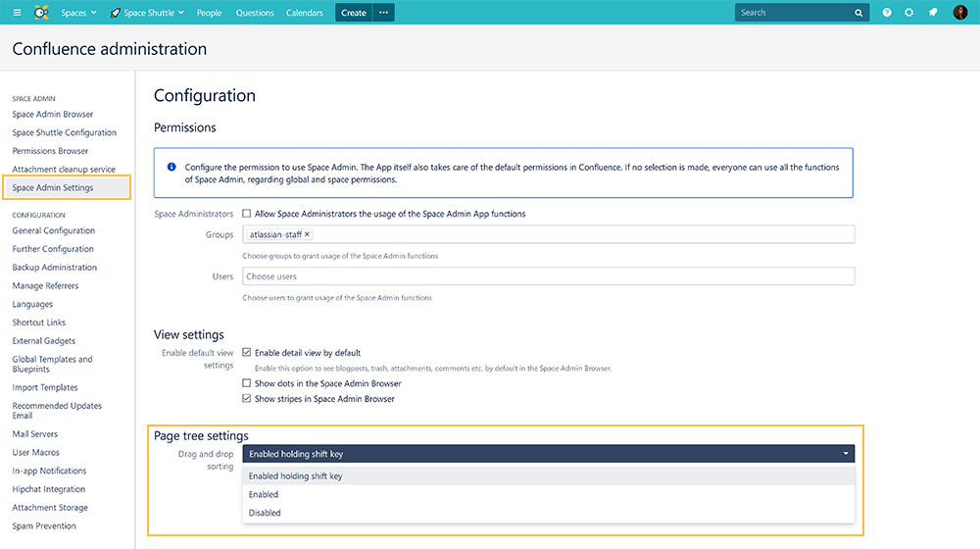
Task: Click the Confluence home logo icon
Action: click(42, 13)
